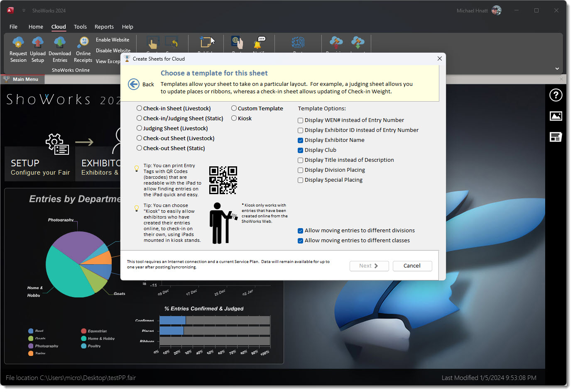Close the Main Menu tab with its x
573x392 pixels.
[561, 79]
